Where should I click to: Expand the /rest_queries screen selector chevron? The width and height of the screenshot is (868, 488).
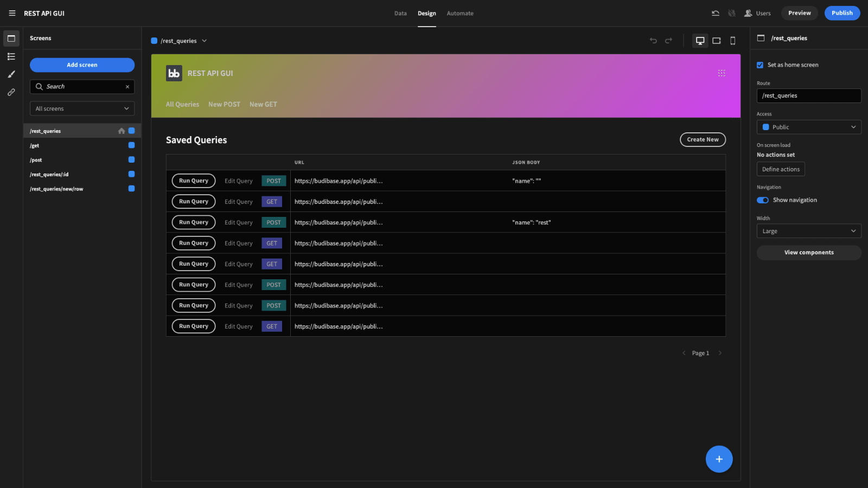205,41
